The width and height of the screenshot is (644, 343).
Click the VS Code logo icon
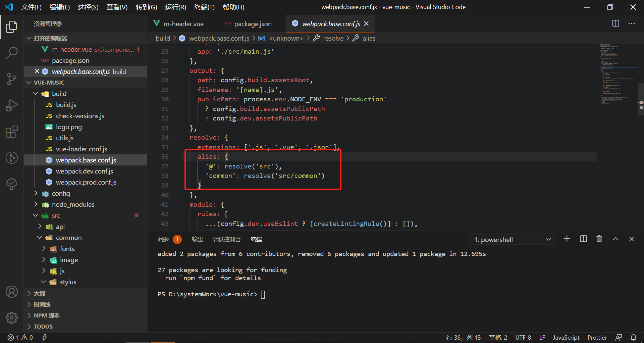(9, 7)
